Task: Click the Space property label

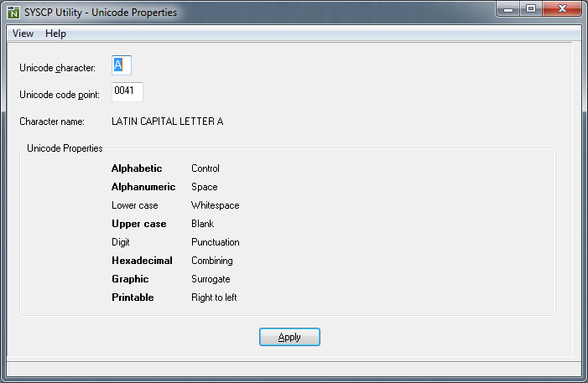Action: 204,187
